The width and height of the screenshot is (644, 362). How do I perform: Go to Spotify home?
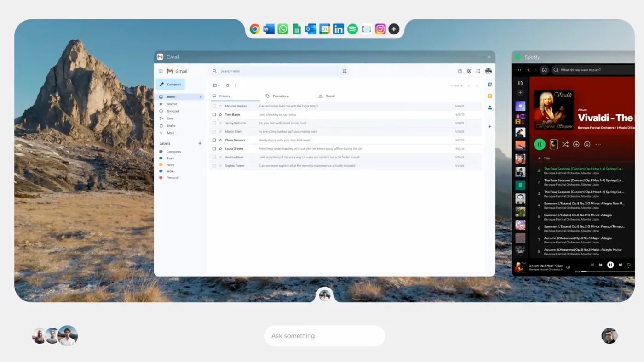544,70
